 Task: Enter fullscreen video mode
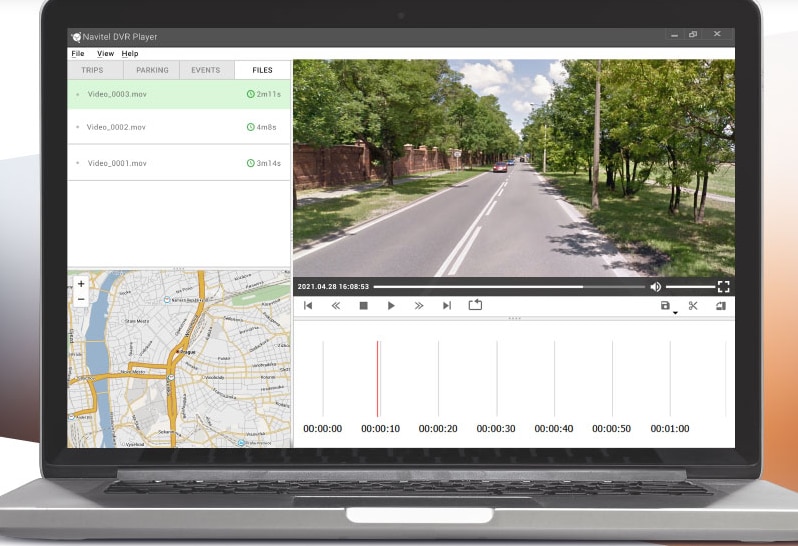723,287
